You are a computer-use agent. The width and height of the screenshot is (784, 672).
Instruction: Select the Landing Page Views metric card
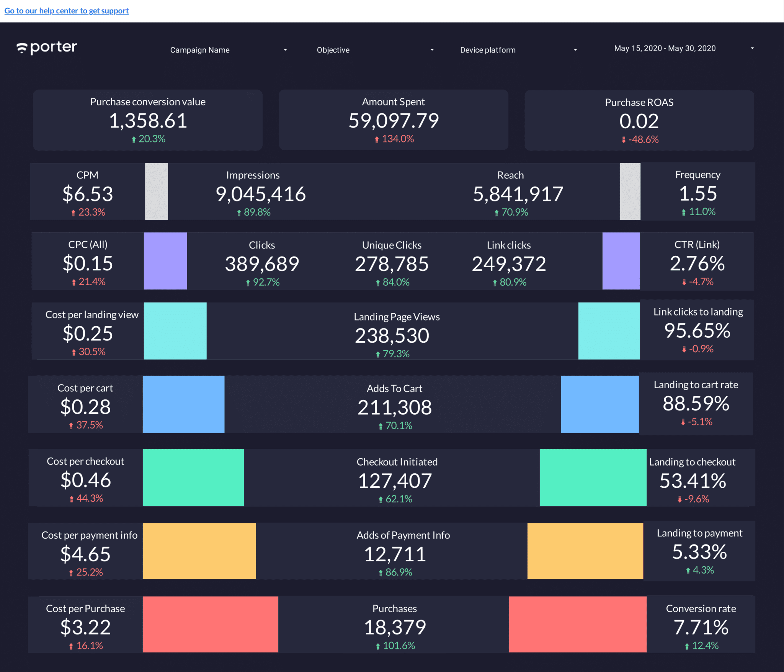point(392,331)
